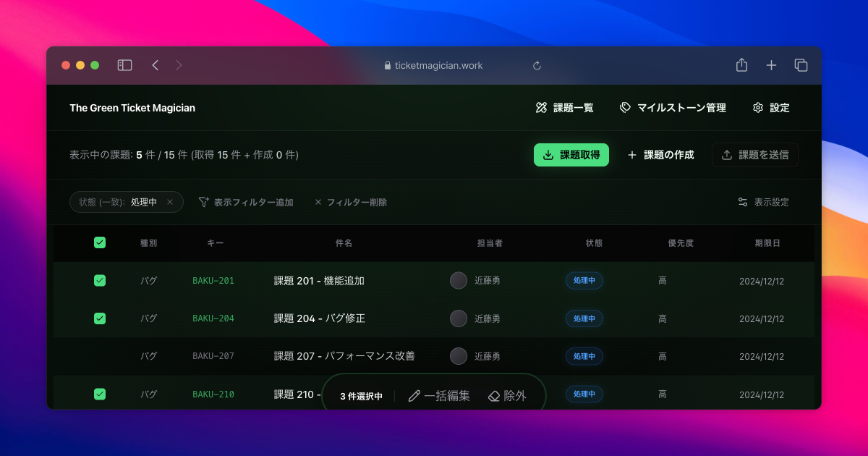Image resolution: width=868 pixels, height=456 pixels.
Task: Open the browser Share icon
Action: click(741, 64)
